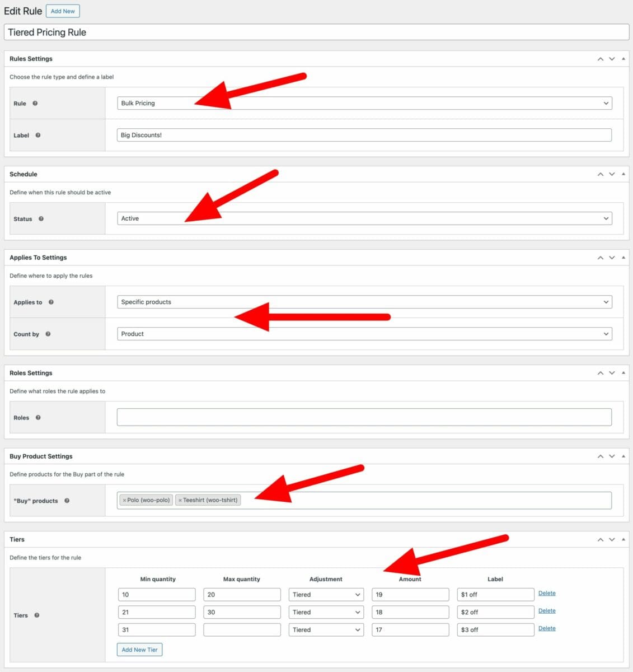Click Amount field with value 19
The height and width of the screenshot is (672, 633).
[410, 595]
